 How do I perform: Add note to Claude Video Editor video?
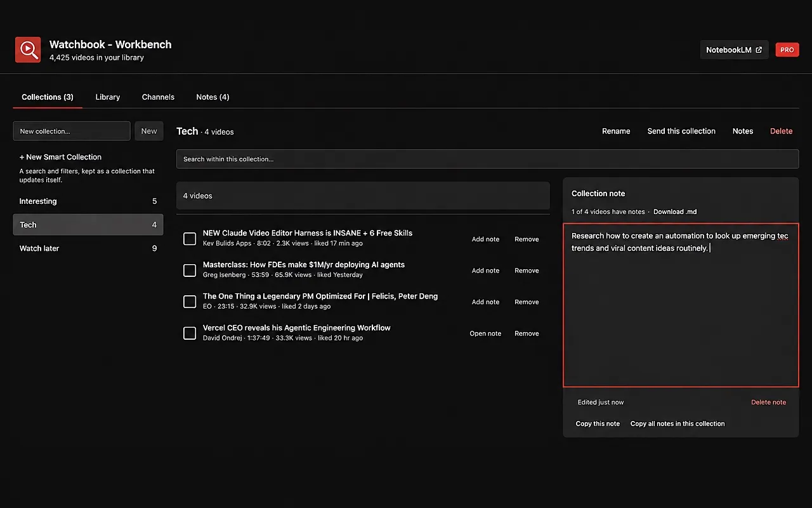point(485,239)
